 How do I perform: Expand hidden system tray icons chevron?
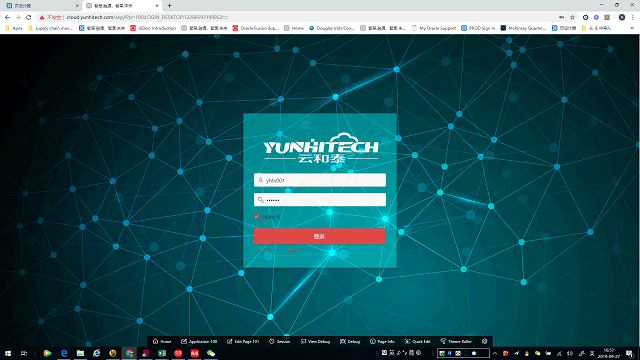(495, 353)
